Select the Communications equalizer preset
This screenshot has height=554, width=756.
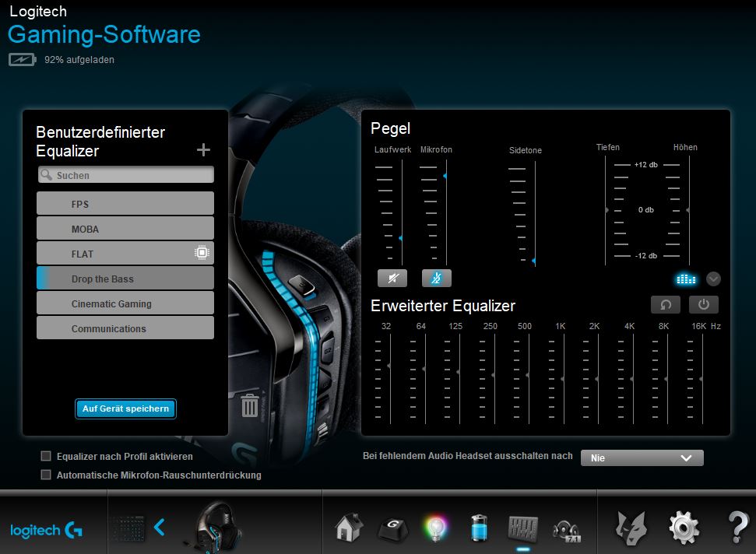pyautogui.click(x=125, y=328)
